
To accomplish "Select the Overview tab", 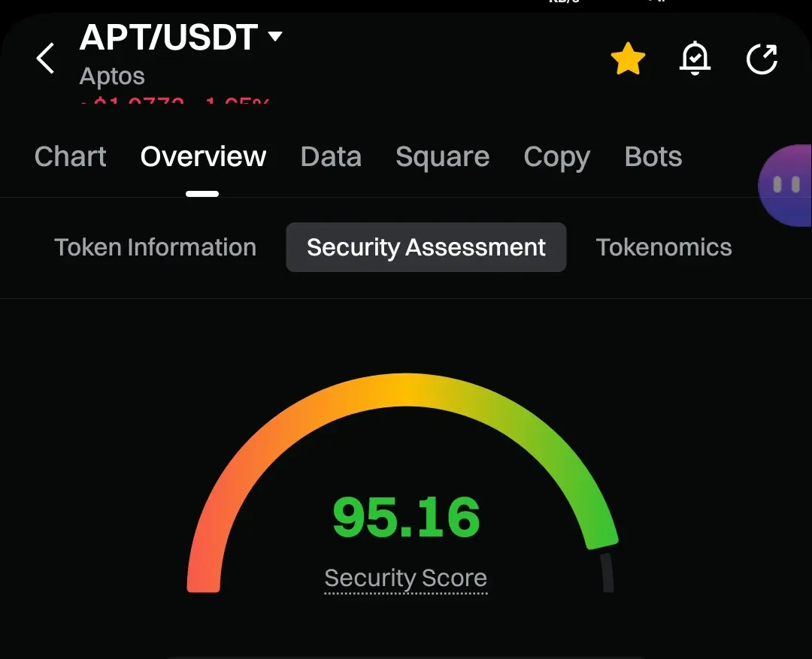I will 203,156.
